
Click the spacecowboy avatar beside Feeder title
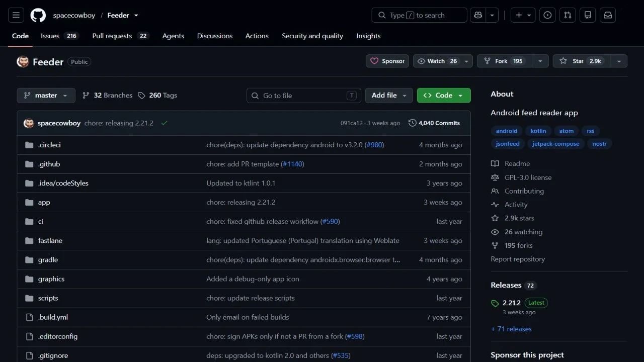coord(23,61)
